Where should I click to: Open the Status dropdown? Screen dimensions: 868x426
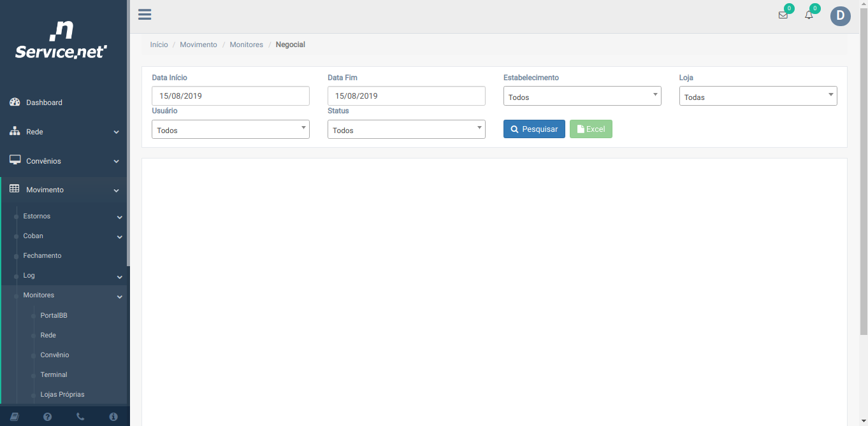[x=406, y=130]
